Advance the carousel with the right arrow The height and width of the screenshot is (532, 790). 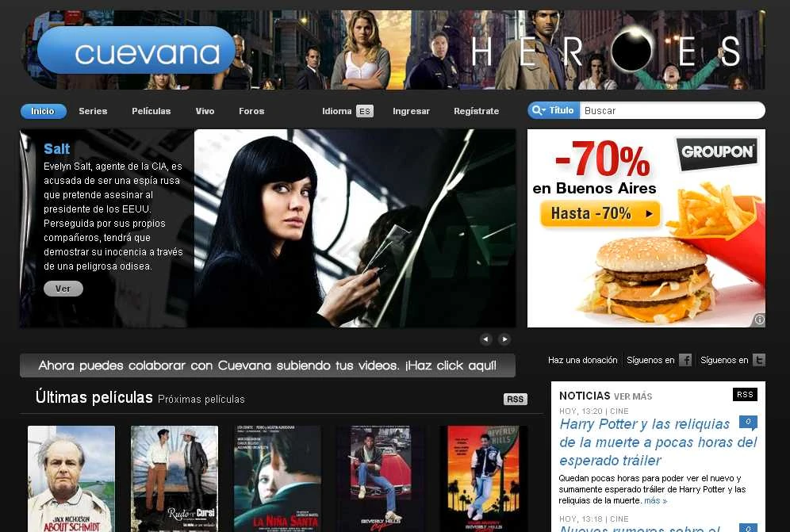(504, 339)
